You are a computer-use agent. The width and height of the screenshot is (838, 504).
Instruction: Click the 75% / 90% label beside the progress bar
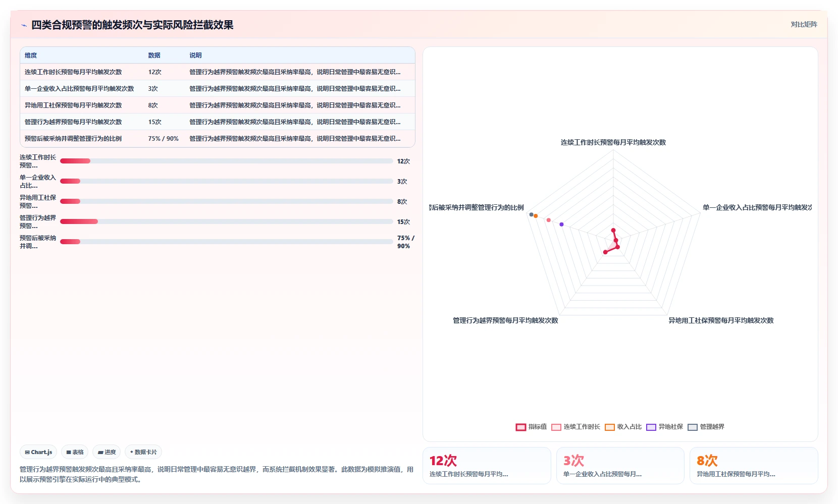coord(405,242)
